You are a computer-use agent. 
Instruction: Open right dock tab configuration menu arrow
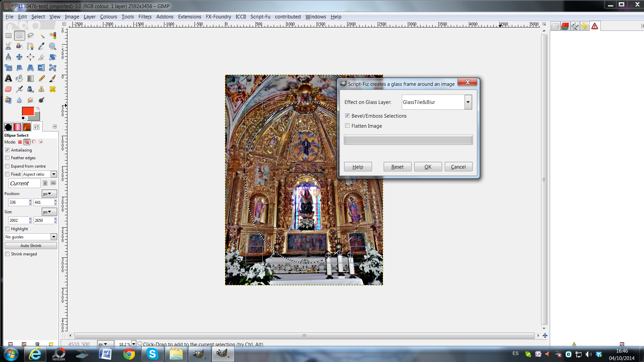click(642, 26)
